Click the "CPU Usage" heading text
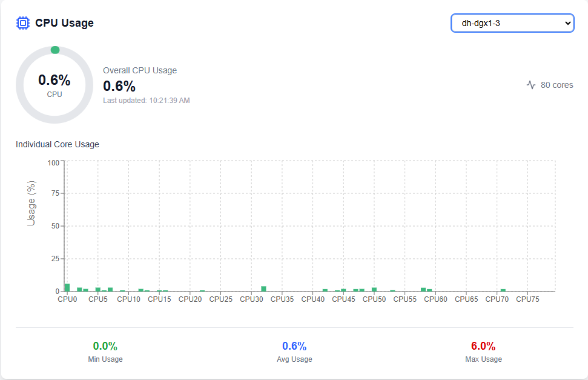This screenshot has width=588, height=380. tap(64, 23)
